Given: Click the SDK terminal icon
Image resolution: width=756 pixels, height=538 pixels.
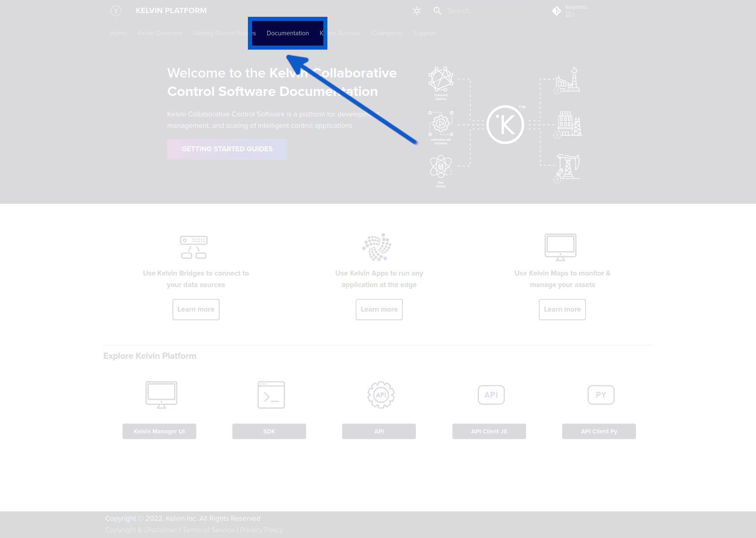Looking at the screenshot, I should [x=270, y=394].
